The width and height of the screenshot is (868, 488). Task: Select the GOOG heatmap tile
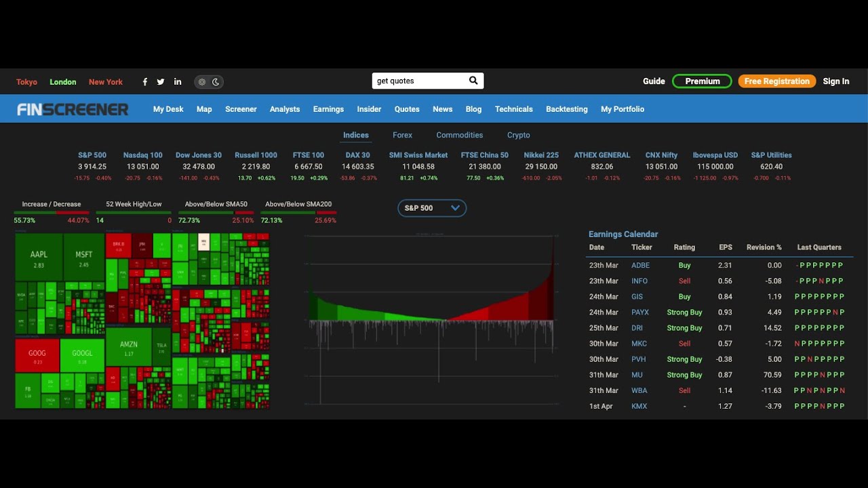click(x=37, y=356)
